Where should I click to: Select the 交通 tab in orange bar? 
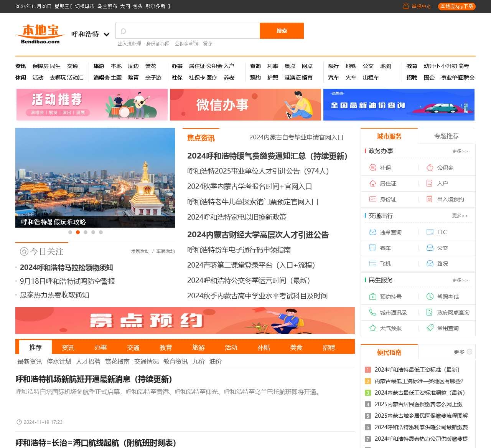(133, 347)
